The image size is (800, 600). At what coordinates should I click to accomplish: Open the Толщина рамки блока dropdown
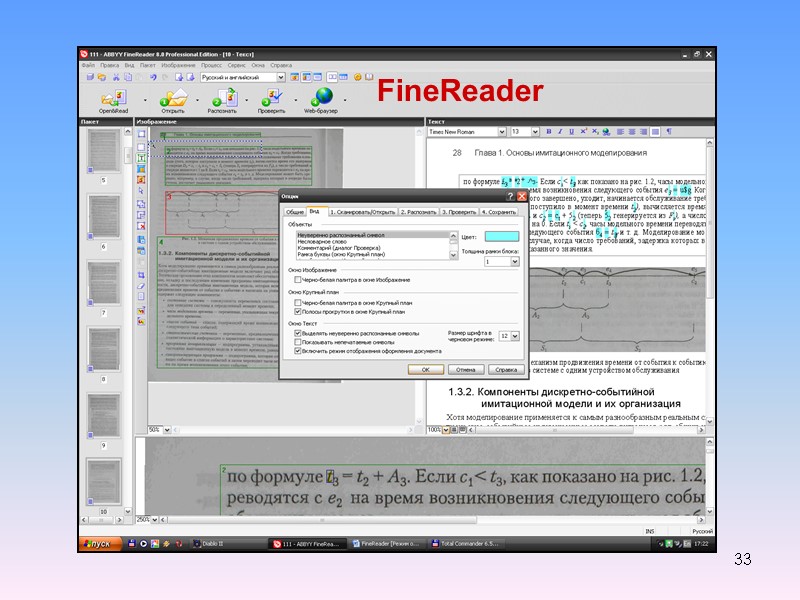(515, 261)
